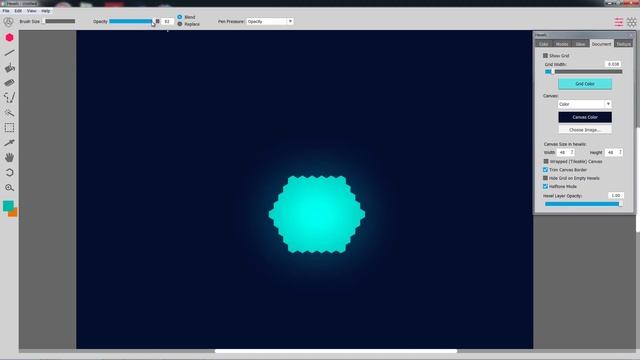This screenshot has width=640, height=360.
Task: Click the canvas Width value field
Action: [x=563, y=152]
